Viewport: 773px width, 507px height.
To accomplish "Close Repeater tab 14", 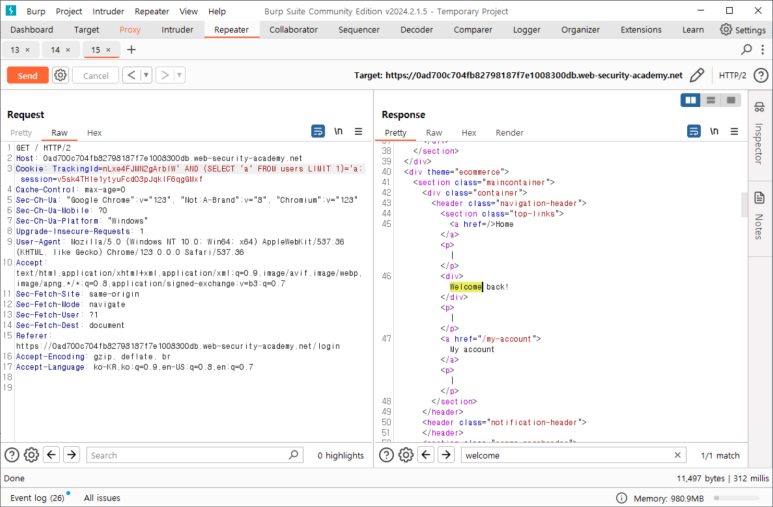I will (x=68, y=50).
